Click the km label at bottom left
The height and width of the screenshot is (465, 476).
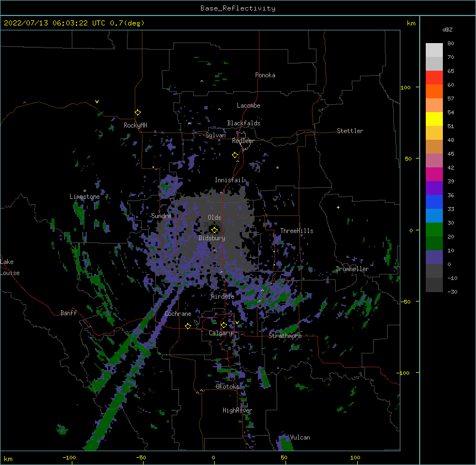8,459
